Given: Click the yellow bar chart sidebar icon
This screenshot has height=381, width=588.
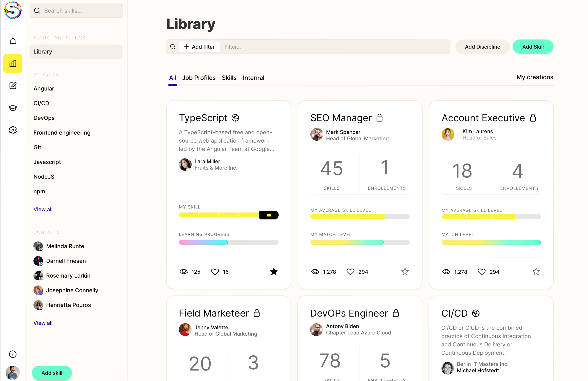Looking at the screenshot, I should [x=13, y=63].
